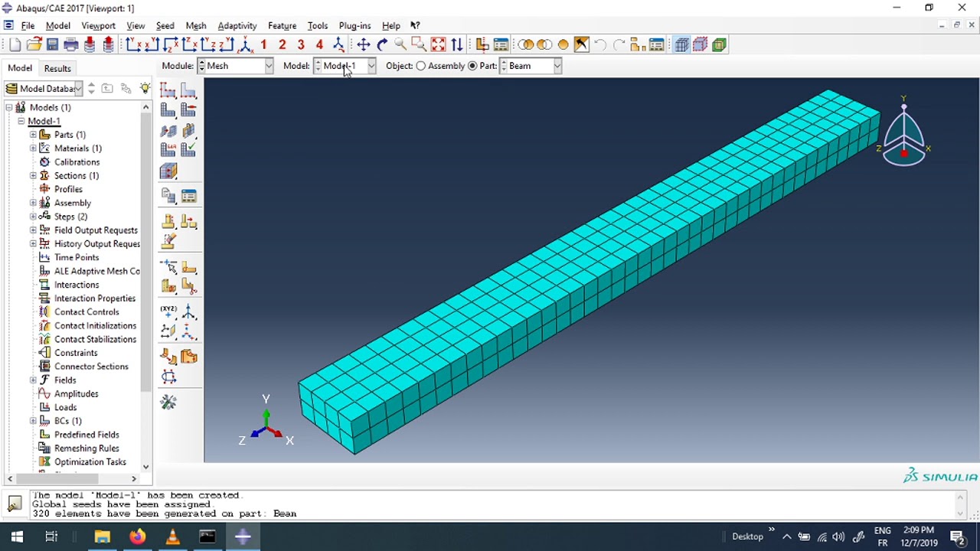
Task: Open File Explorer from the taskbar
Action: click(x=102, y=536)
